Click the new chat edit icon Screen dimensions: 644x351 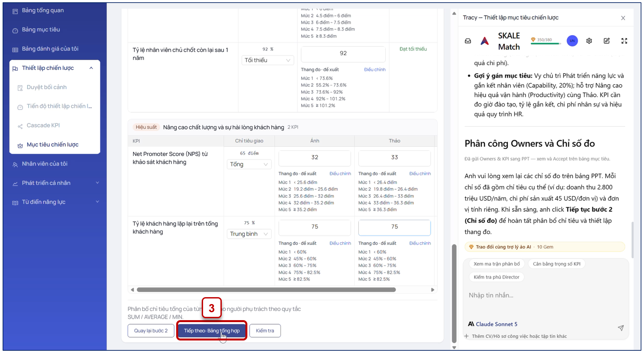coord(607,41)
